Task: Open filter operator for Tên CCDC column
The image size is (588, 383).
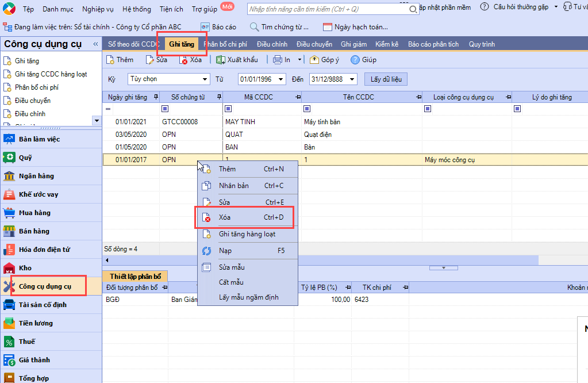Action: click(x=307, y=109)
